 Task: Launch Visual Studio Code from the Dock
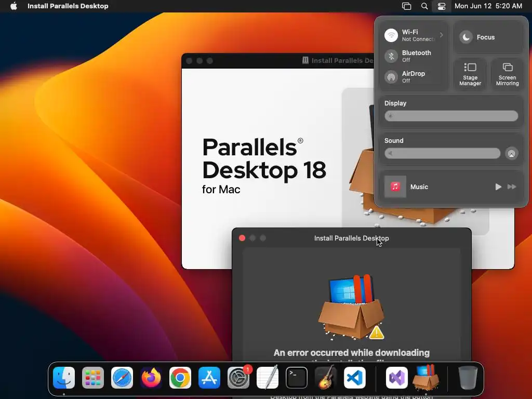coord(354,378)
